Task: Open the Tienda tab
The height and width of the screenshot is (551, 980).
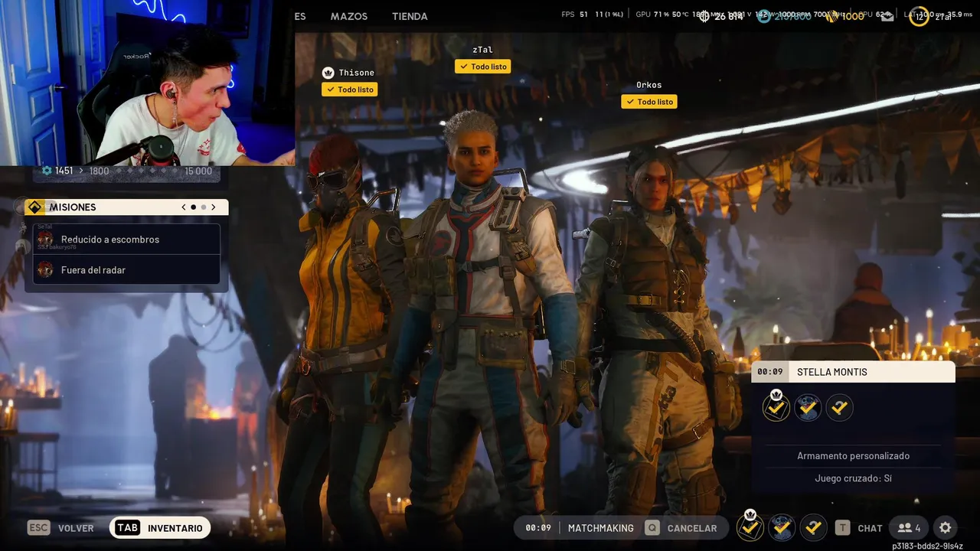Action: 410,16
